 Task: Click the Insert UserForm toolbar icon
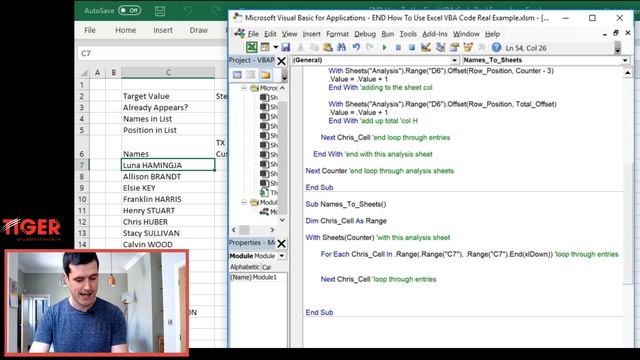coord(265,47)
